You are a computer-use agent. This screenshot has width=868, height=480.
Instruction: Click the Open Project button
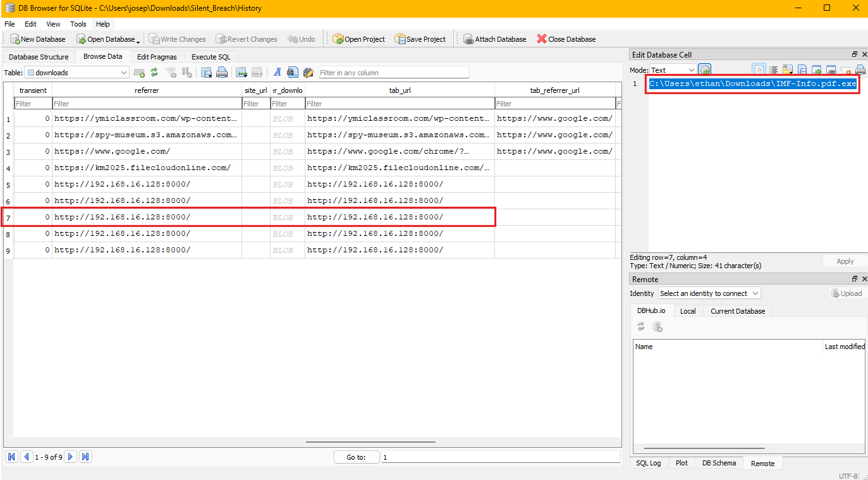[x=358, y=39]
